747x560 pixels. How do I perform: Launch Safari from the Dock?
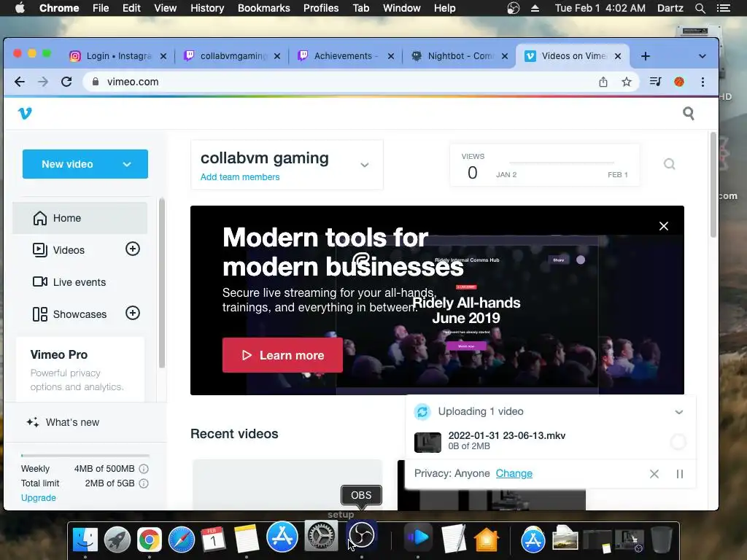point(182,539)
